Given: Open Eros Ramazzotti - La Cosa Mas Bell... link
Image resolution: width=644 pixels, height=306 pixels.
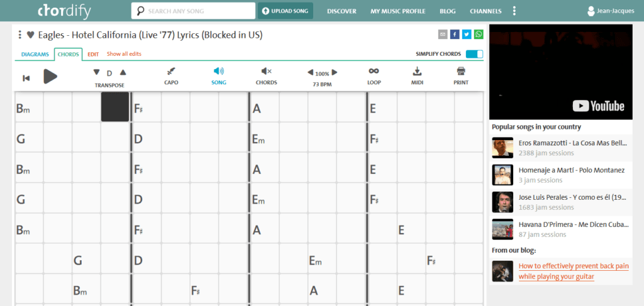Looking at the screenshot, I should click(x=573, y=143).
